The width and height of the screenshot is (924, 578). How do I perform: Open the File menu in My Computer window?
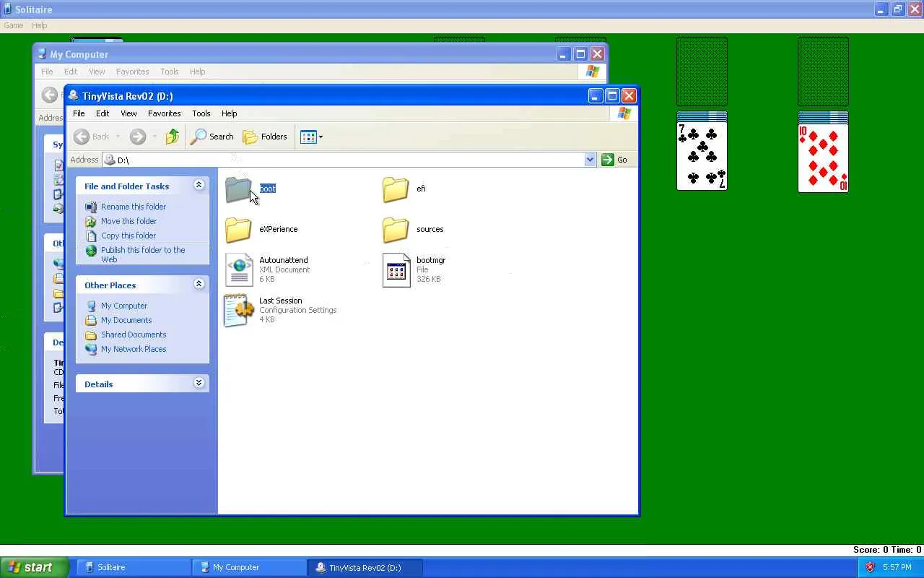click(x=47, y=72)
